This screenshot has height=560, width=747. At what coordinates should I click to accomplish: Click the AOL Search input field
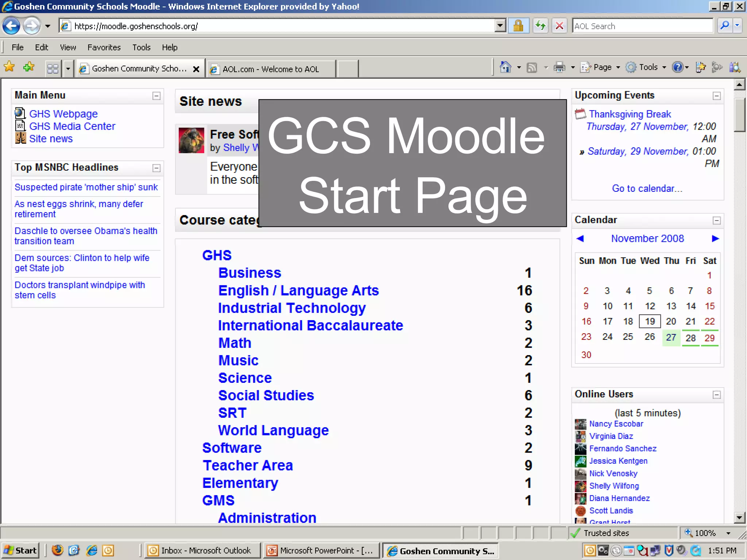click(642, 26)
